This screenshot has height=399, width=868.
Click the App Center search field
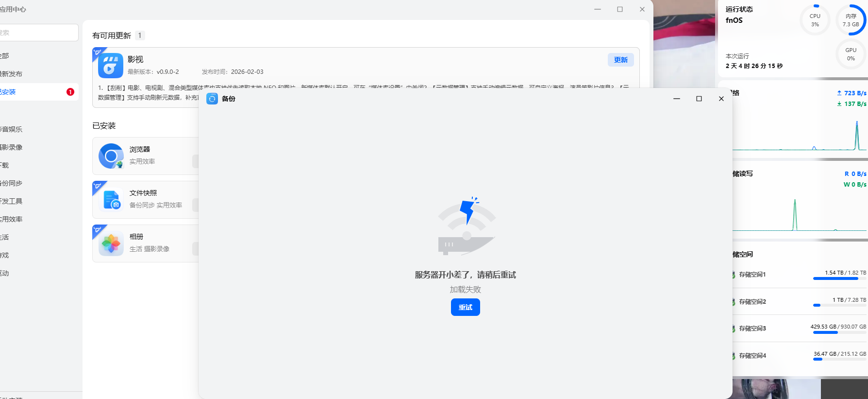[x=39, y=33]
